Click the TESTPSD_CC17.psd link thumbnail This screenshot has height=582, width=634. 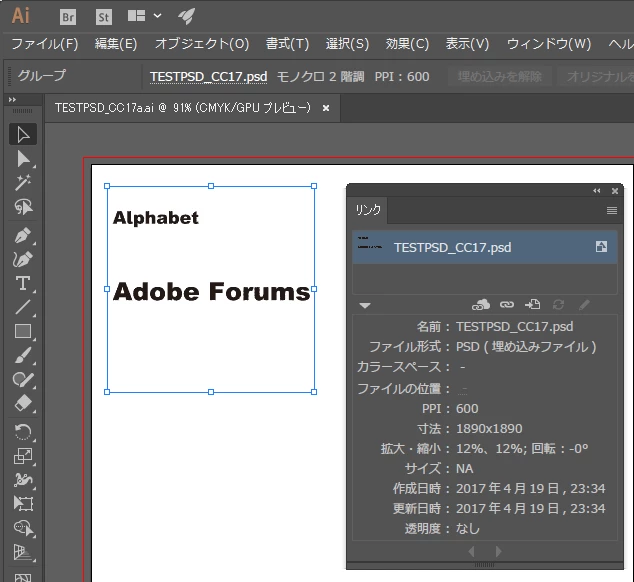[370, 243]
